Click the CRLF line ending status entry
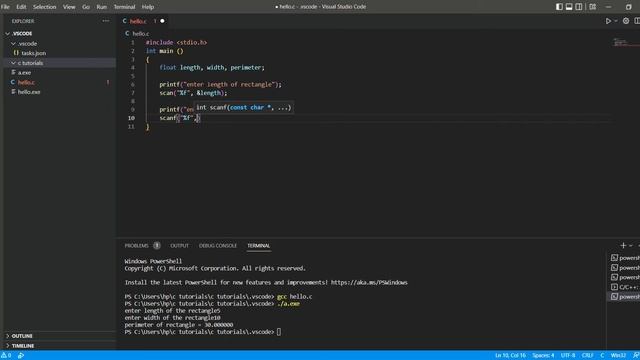640x360 pixels. coord(587,356)
